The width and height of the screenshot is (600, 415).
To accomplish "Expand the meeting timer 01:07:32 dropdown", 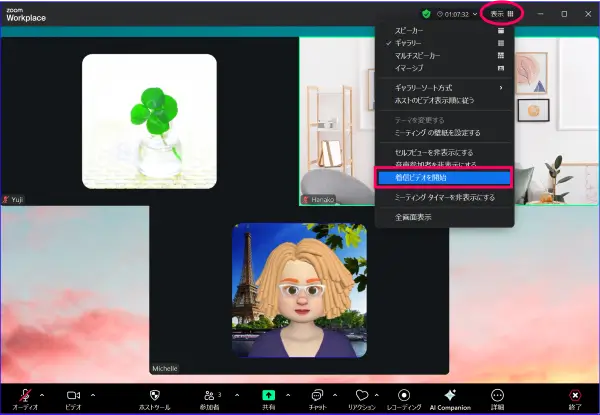I will [x=475, y=14].
